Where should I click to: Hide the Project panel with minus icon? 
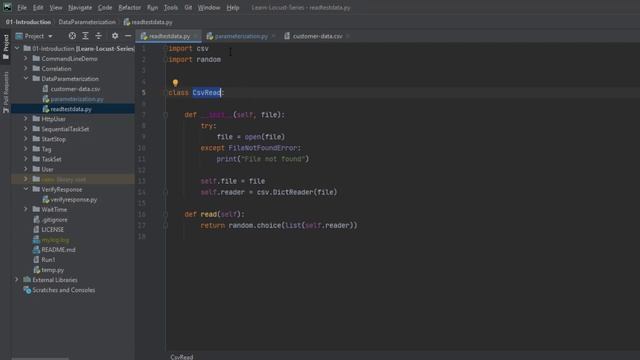[x=128, y=36]
